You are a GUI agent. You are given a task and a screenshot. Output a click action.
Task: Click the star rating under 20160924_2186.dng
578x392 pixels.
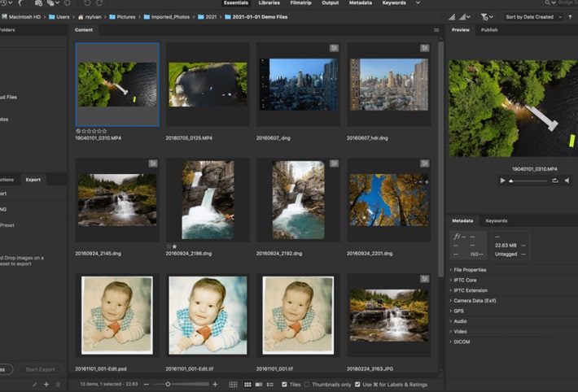click(x=175, y=246)
